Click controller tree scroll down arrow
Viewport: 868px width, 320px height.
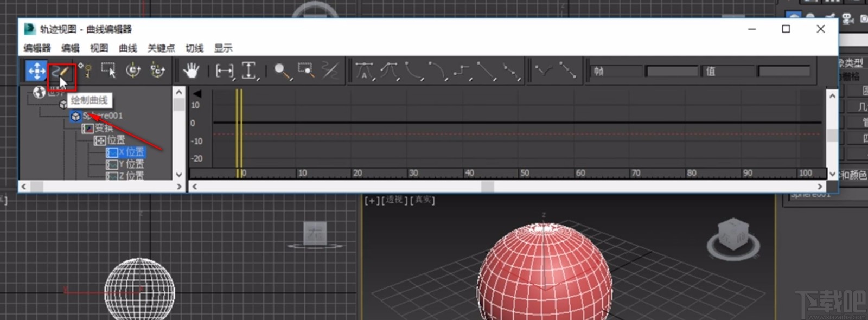click(x=179, y=175)
